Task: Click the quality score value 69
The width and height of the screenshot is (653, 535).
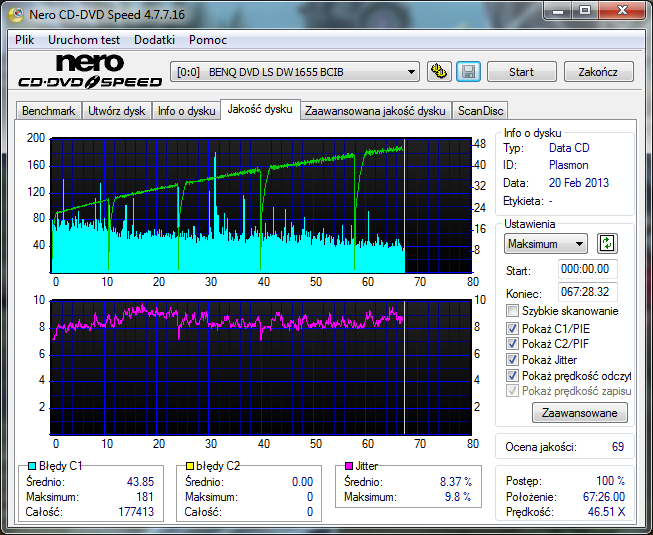Action: tap(618, 447)
